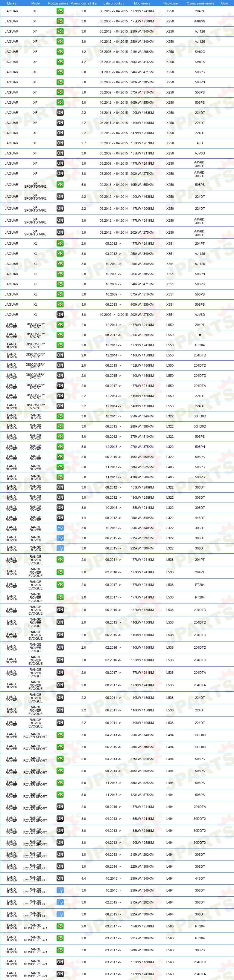Click petrol icon in Jaguar XF SV8TS row
Screen dimensions: 234x980
click(x=60, y=62)
